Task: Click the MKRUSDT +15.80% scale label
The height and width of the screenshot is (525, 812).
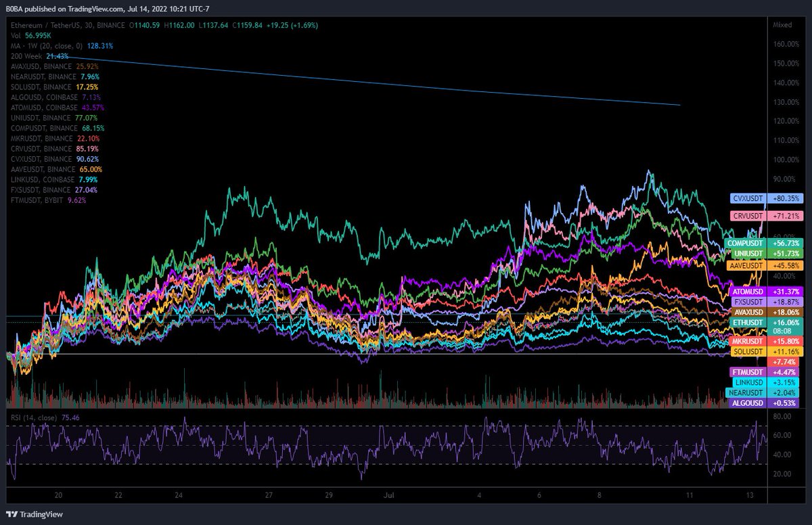Action: tap(767, 342)
